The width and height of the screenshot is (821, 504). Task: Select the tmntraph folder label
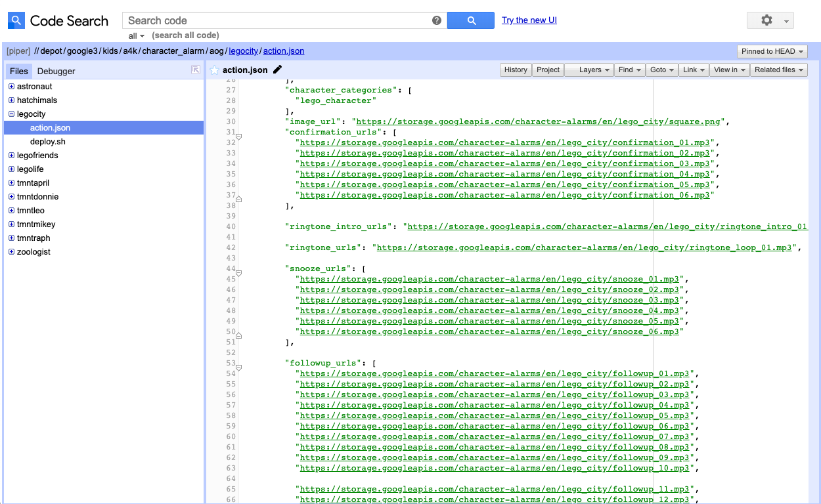click(x=33, y=238)
